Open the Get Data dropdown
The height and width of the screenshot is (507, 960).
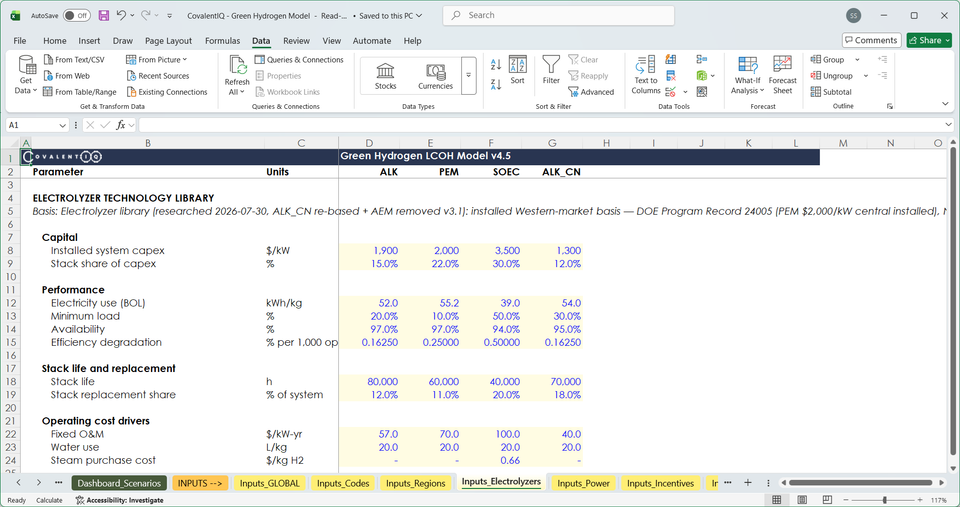[26, 75]
